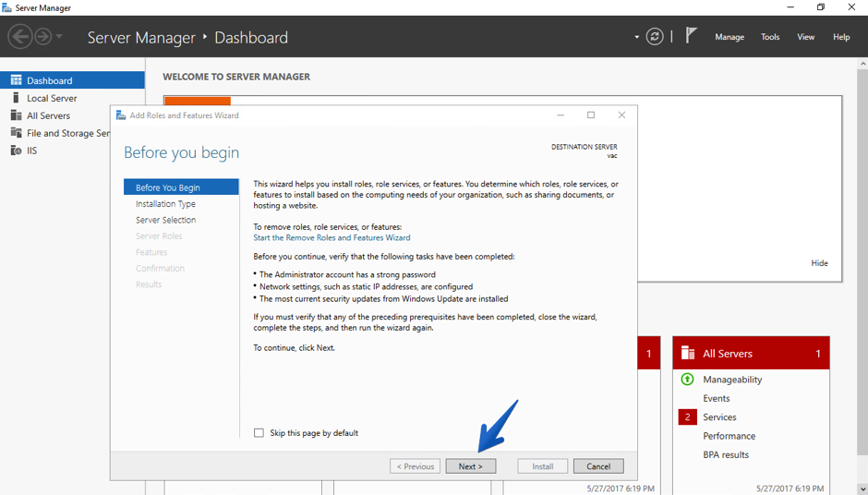868x495 pixels.
Task: Go to the Server Selection wizard step
Action: [x=165, y=220]
